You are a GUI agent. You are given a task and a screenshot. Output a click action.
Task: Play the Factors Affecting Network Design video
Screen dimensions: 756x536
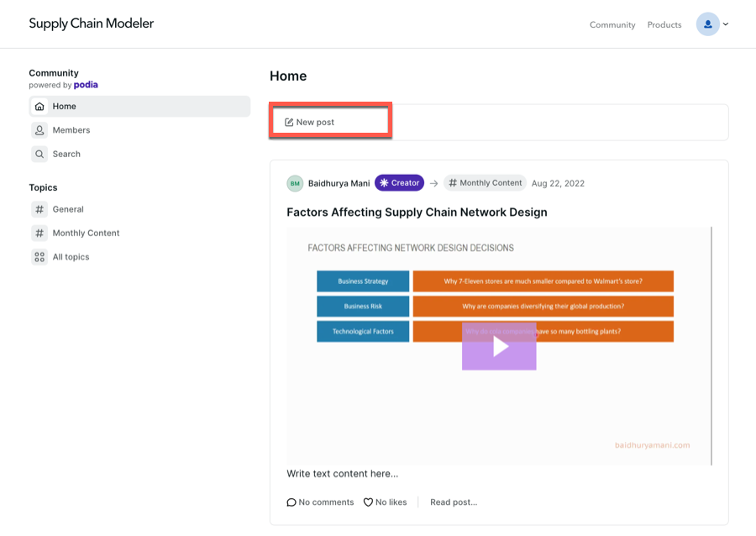[x=499, y=346]
